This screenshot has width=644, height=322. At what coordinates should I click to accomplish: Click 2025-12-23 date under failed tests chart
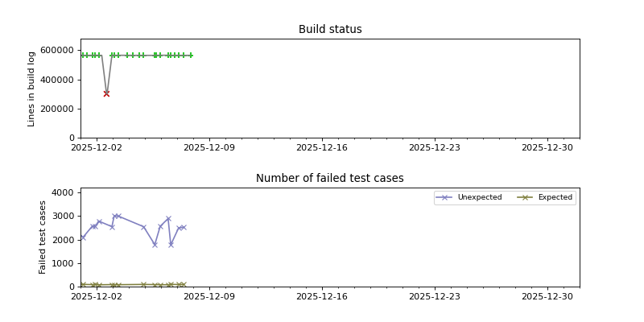[435, 296]
